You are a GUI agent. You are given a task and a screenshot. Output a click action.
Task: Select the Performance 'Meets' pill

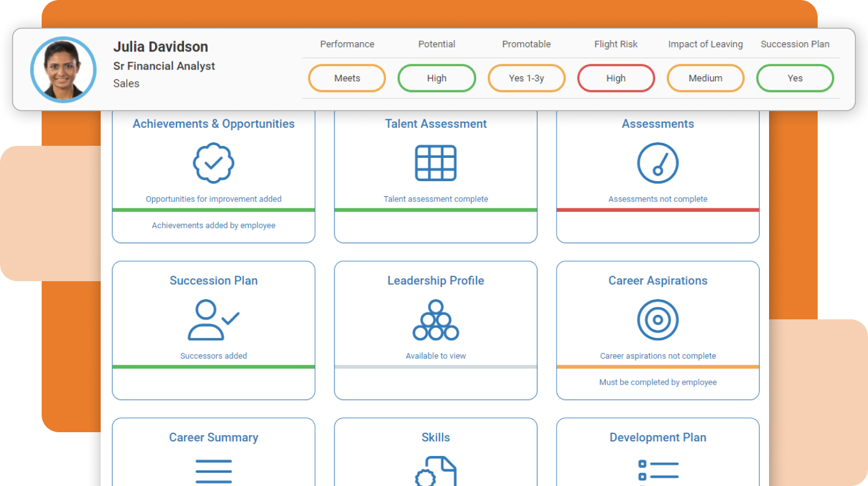[347, 78]
